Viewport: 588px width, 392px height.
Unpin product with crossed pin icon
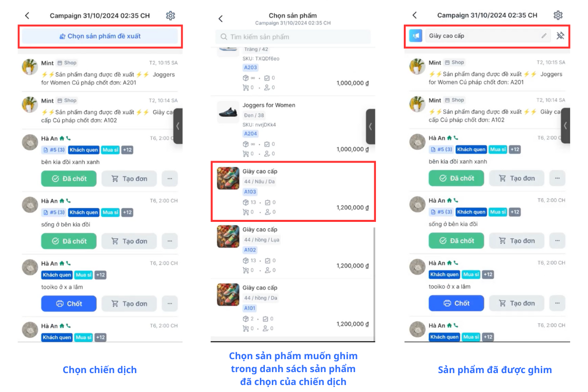click(560, 36)
